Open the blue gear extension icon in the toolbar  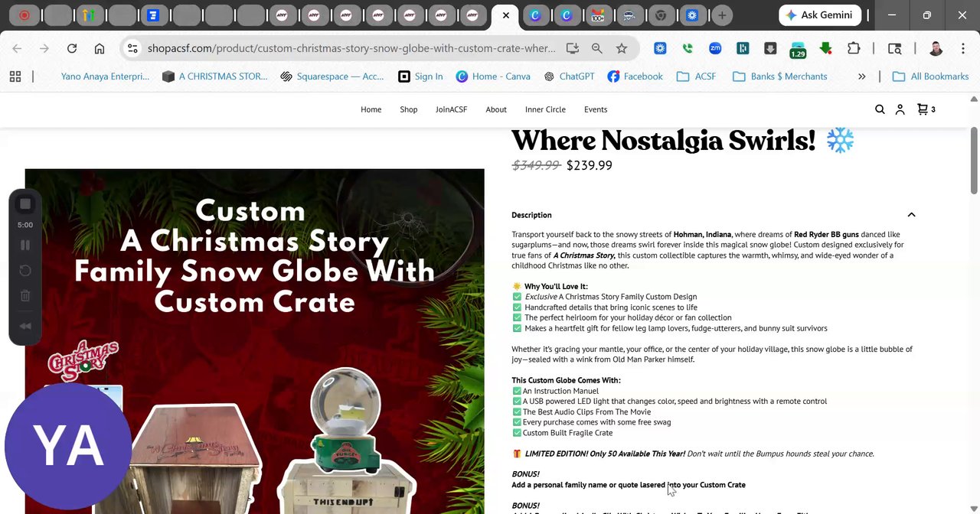click(x=660, y=48)
